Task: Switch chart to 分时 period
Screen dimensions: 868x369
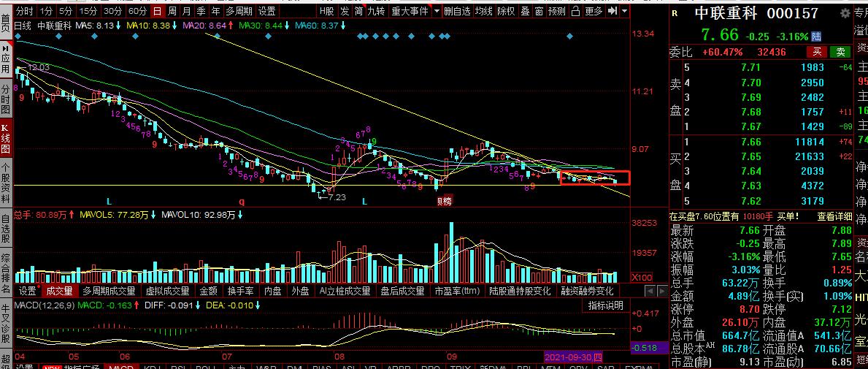Action: (x=24, y=11)
